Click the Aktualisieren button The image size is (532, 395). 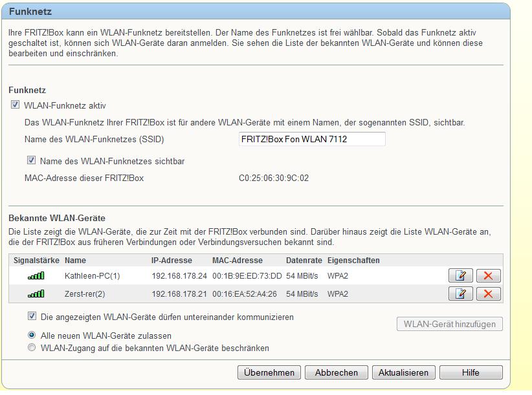[403, 372]
